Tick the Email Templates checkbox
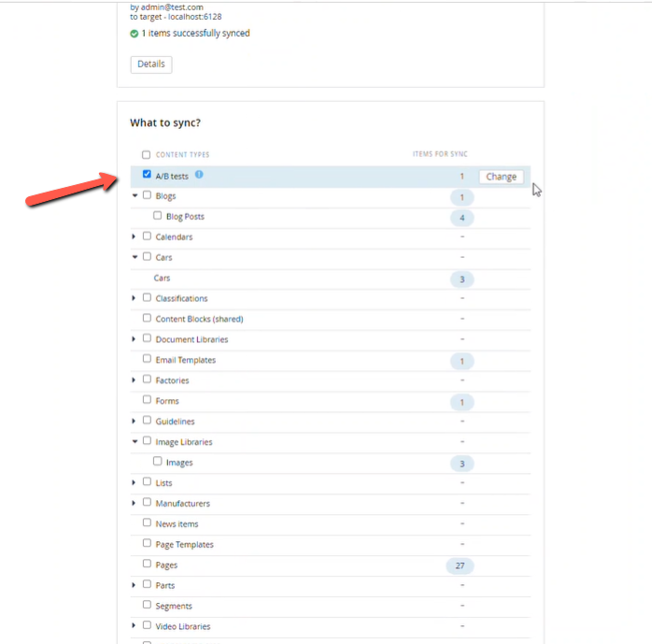This screenshot has height=644, width=652. (147, 358)
